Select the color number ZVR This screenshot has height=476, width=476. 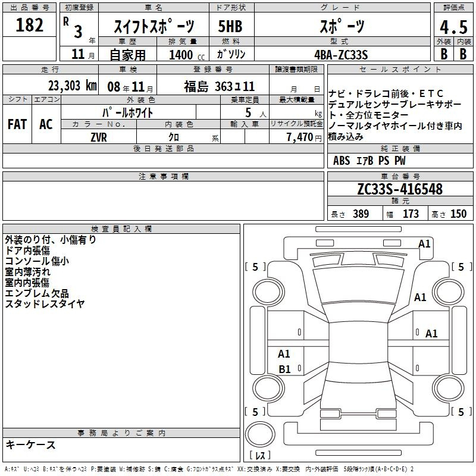point(98,137)
